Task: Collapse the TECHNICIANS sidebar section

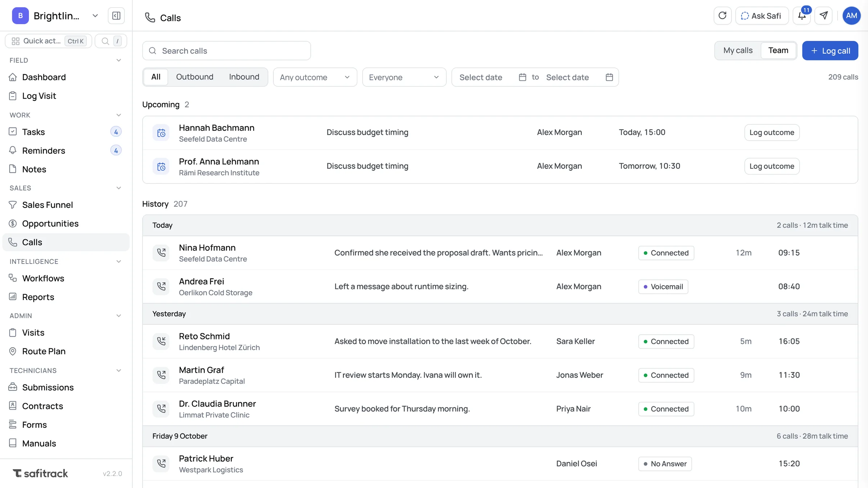Action: (x=119, y=371)
